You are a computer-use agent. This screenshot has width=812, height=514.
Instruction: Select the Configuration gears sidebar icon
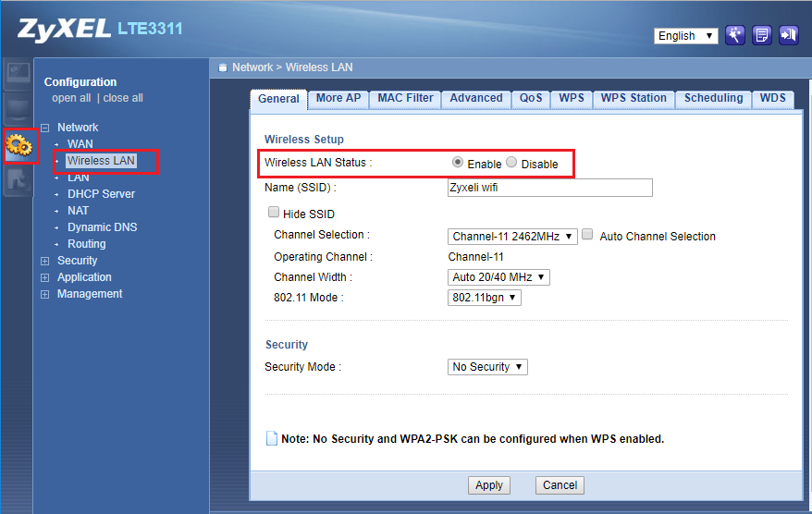19,145
